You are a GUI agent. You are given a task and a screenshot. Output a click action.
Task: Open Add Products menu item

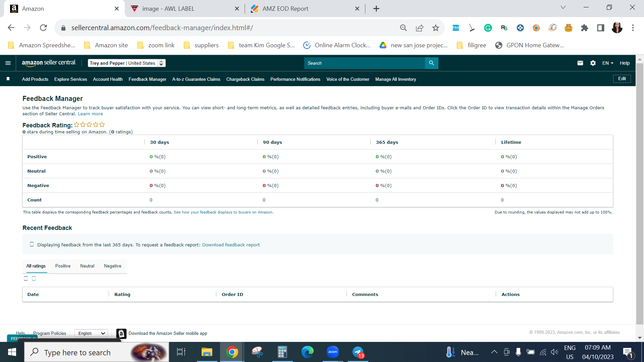pos(35,79)
